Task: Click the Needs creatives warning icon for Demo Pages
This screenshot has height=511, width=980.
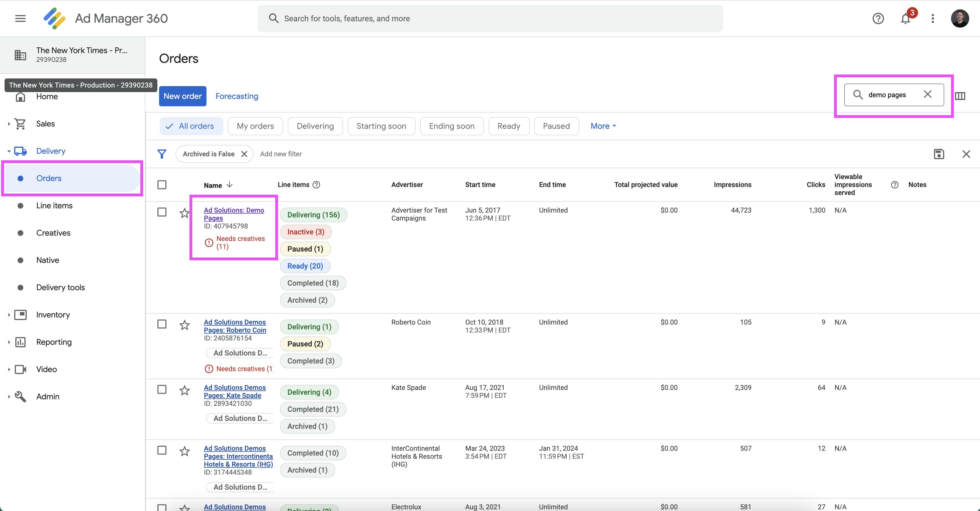Action: point(209,242)
